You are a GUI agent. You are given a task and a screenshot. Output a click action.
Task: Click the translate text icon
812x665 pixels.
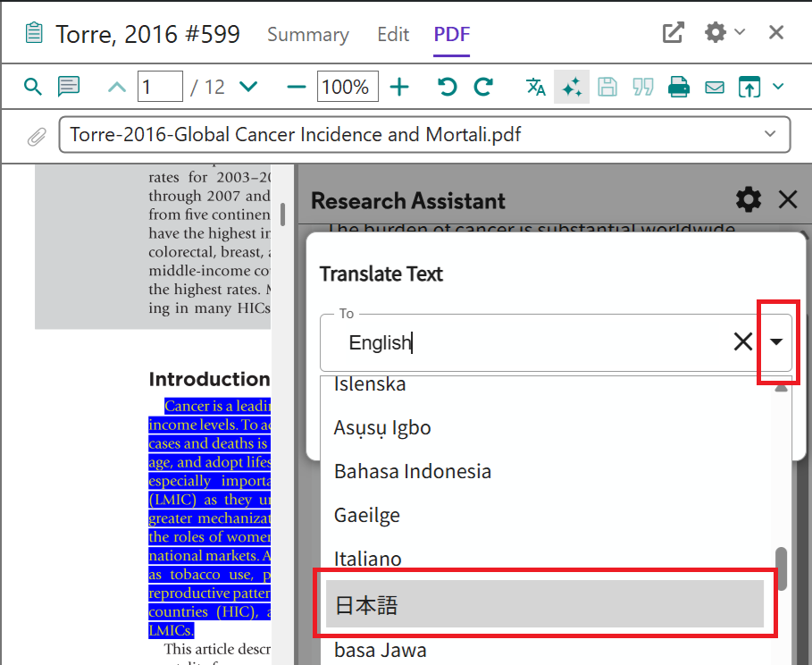(x=536, y=87)
